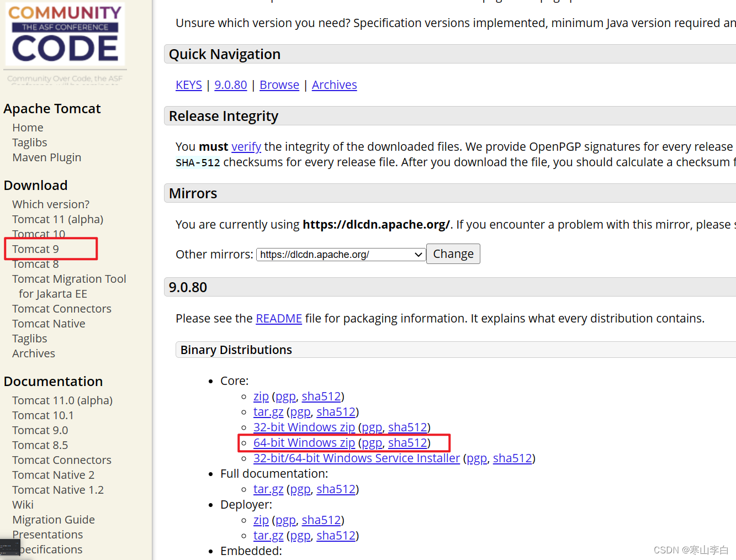Expand the Other mirrors dropdown
The width and height of the screenshot is (736, 560).
coord(341,255)
